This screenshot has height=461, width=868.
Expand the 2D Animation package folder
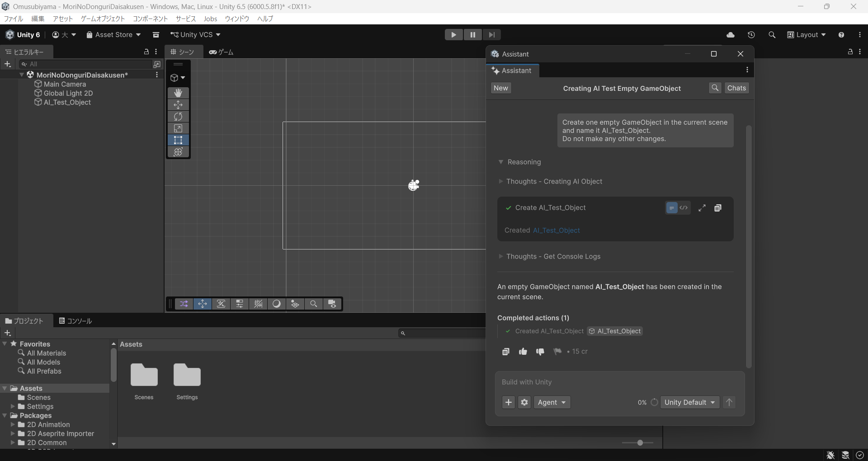pos(13,424)
